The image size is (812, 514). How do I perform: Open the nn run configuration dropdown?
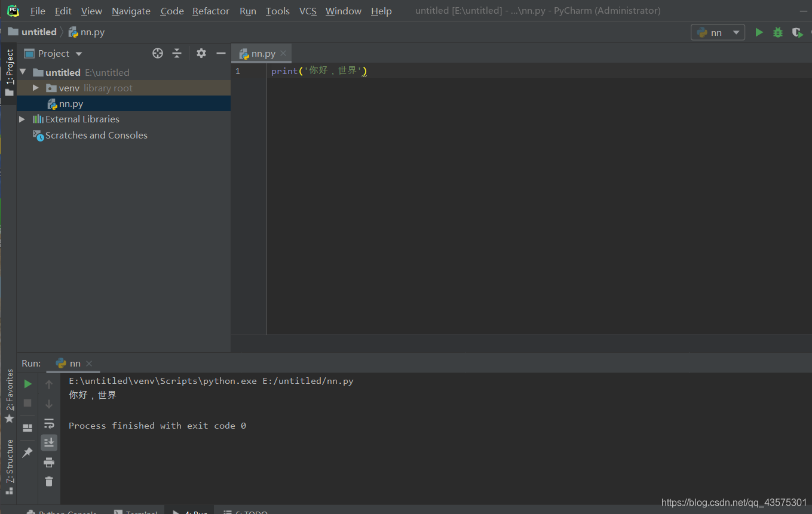[718, 32]
